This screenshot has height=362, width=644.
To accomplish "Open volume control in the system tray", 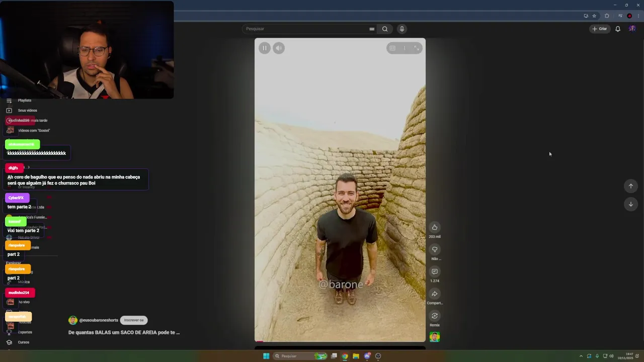I will pyautogui.click(x=611, y=356).
